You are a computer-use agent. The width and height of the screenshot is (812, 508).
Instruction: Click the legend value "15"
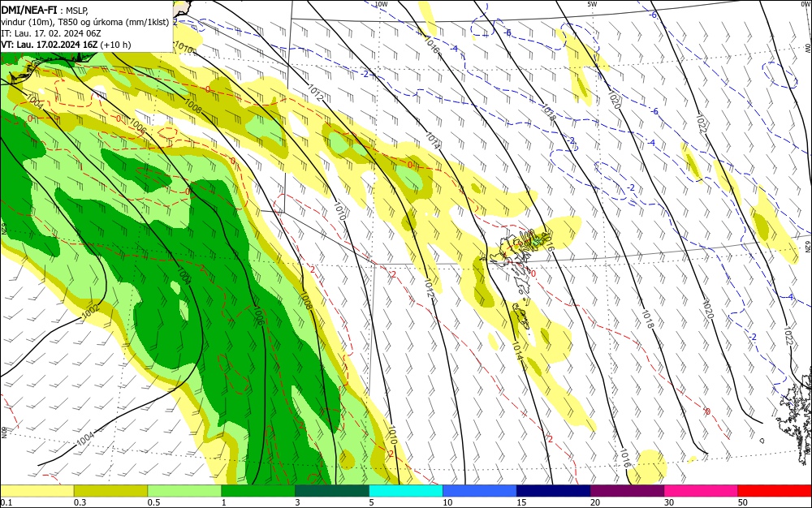tap(521, 502)
